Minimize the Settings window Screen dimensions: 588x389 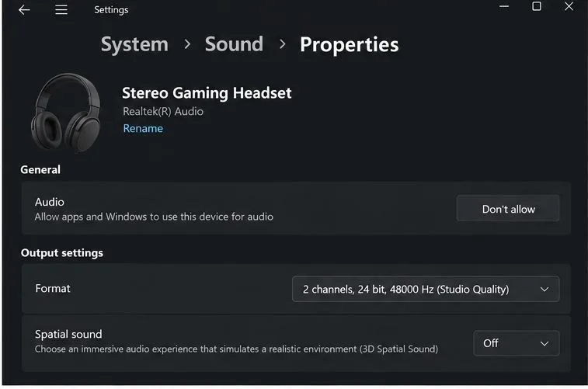[x=504, y=6]
